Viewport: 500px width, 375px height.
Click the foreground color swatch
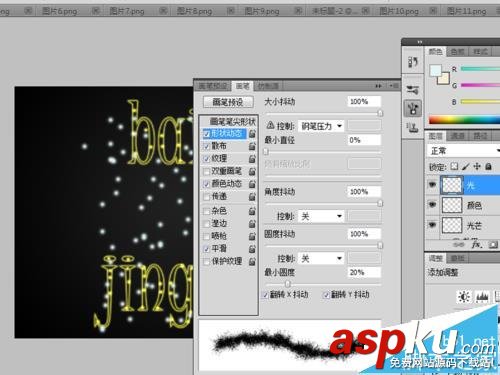[x=435, y=70]
